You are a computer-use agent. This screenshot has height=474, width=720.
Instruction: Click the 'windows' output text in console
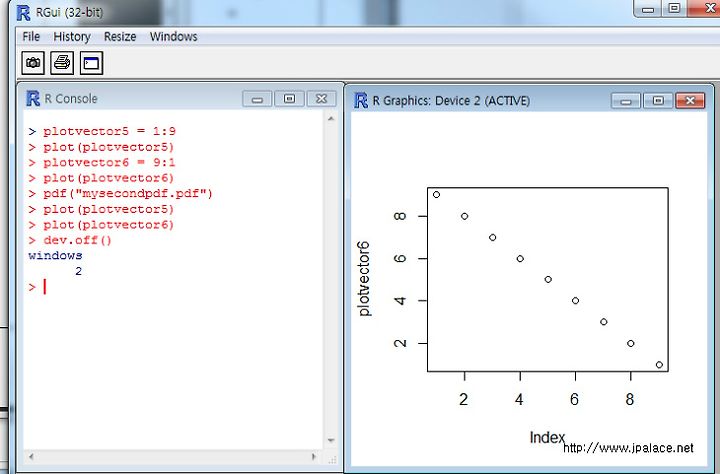pyautogui.click(x=55, y=255)
